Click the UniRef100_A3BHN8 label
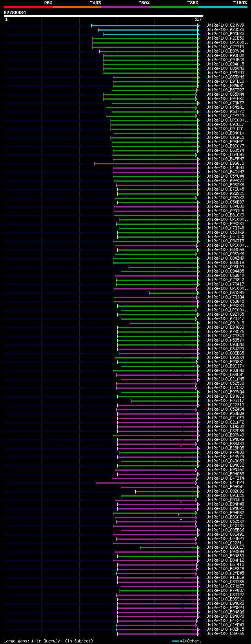The height and width of the screenshot is (644, 251). (225, 371)
